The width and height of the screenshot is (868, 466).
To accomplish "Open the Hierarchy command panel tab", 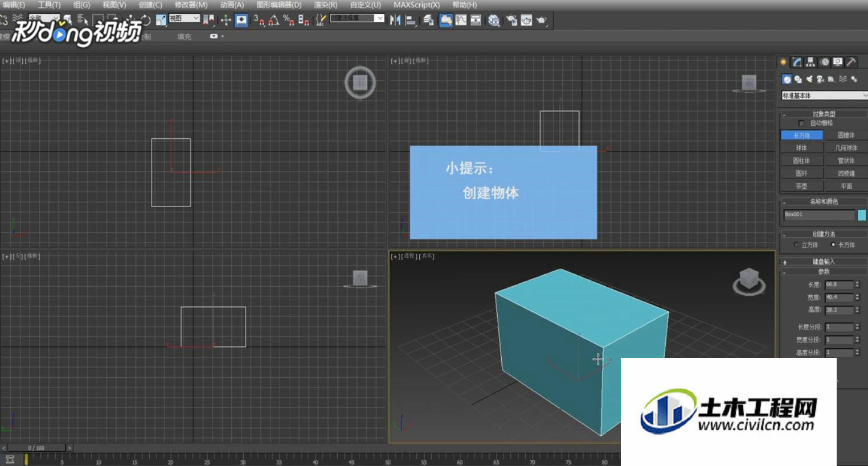I will point(810,62).
